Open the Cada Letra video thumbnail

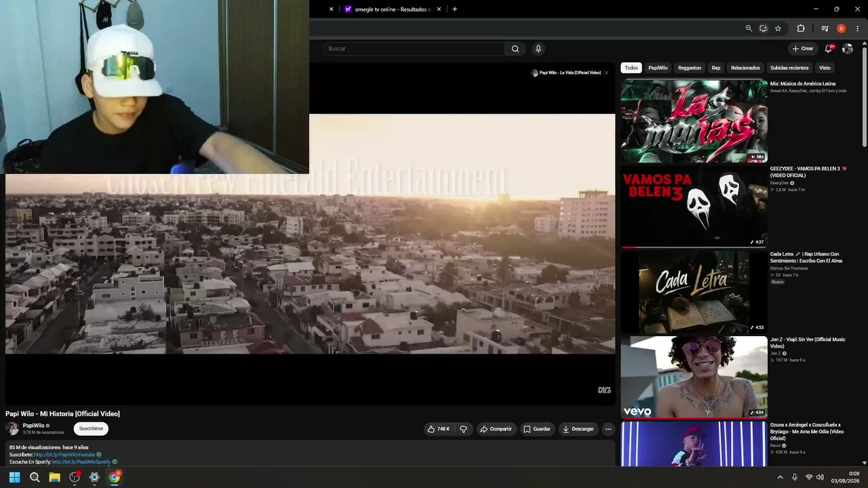694,292
